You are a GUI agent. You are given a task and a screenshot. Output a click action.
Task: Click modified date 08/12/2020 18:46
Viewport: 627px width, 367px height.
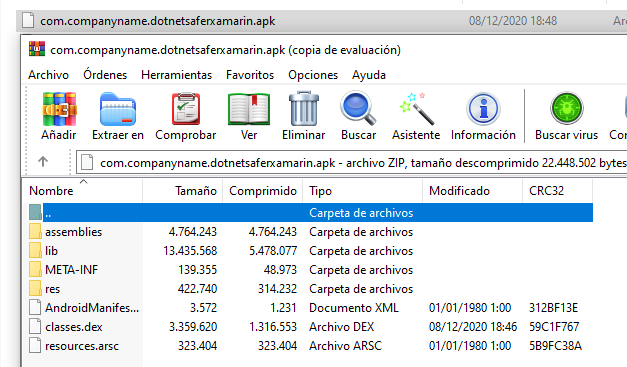click(473, 327)
